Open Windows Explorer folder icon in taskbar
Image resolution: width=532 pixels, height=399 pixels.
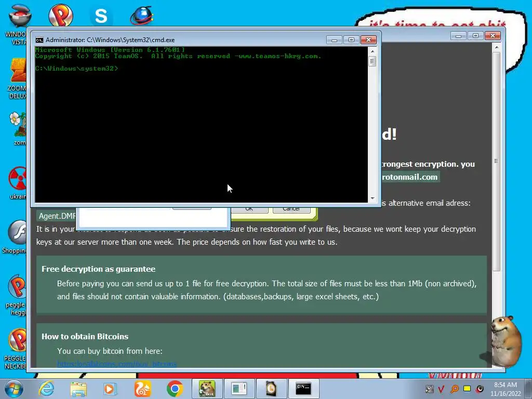[78, 389]
